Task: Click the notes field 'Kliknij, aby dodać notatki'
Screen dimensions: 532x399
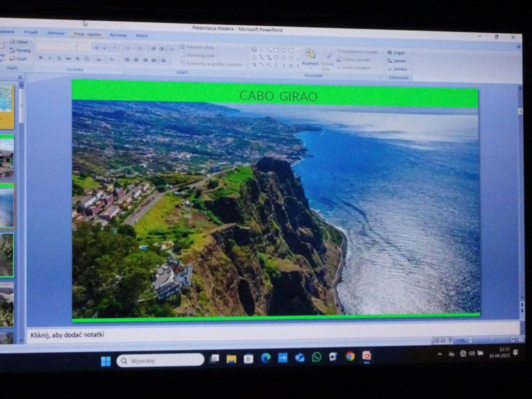Action: [x=67, y=335]
